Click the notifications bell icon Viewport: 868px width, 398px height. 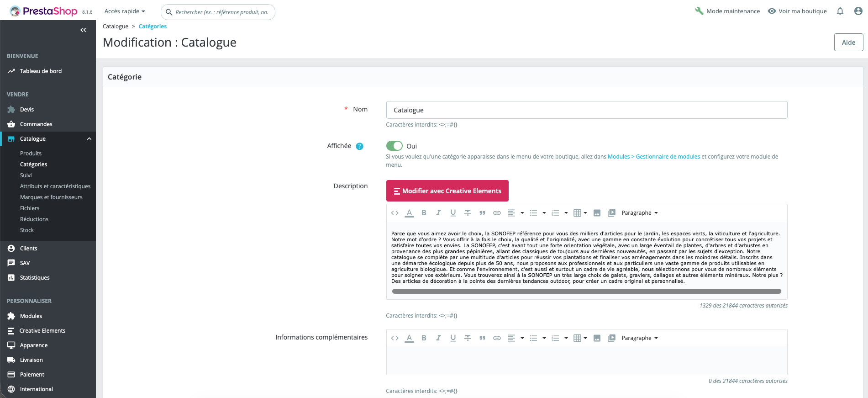click(x=840, y=11)
